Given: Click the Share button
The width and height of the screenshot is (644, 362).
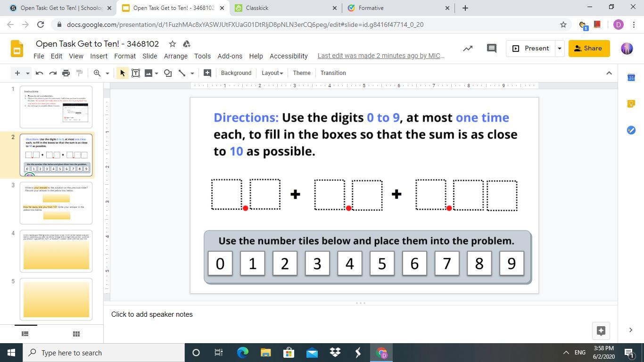Looking at the screenshot, I should pyautogui.click(x=588, y=48).
